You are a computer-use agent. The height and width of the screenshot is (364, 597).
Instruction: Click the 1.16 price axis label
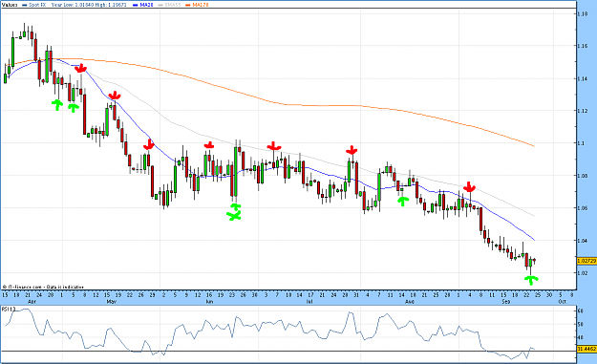click(583, 46)
